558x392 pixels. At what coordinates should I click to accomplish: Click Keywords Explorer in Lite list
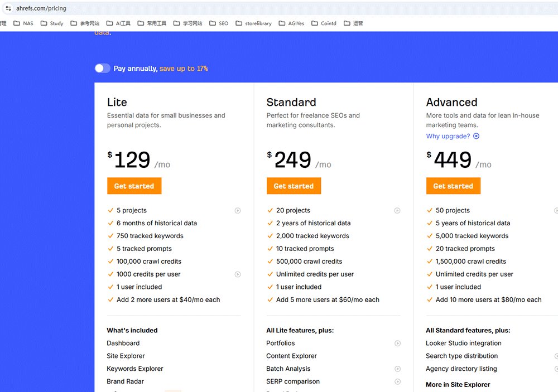pyautogui.click(x=135, y=369)
